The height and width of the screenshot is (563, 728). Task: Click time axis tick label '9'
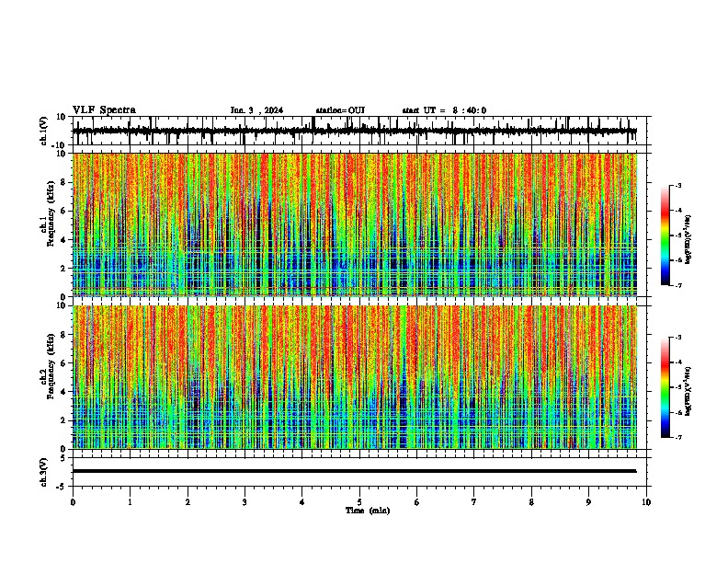tap(588, 502)
